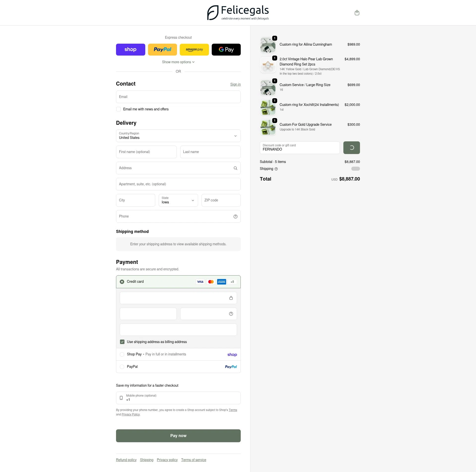
Task: Click the security code help icon
Action: tap(231, 314)
